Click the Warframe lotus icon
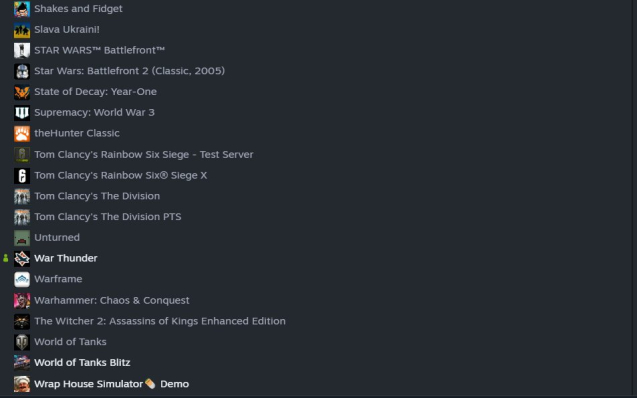The image size is (637, 398). [x=22, y=279]
